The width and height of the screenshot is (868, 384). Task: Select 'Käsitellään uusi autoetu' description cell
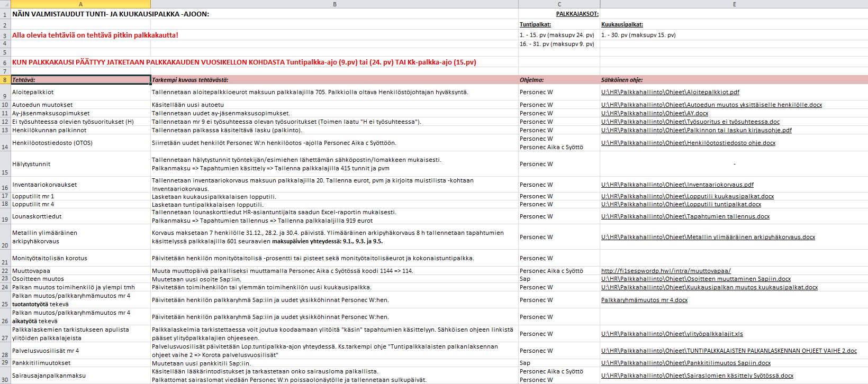[x=334, y=105]
